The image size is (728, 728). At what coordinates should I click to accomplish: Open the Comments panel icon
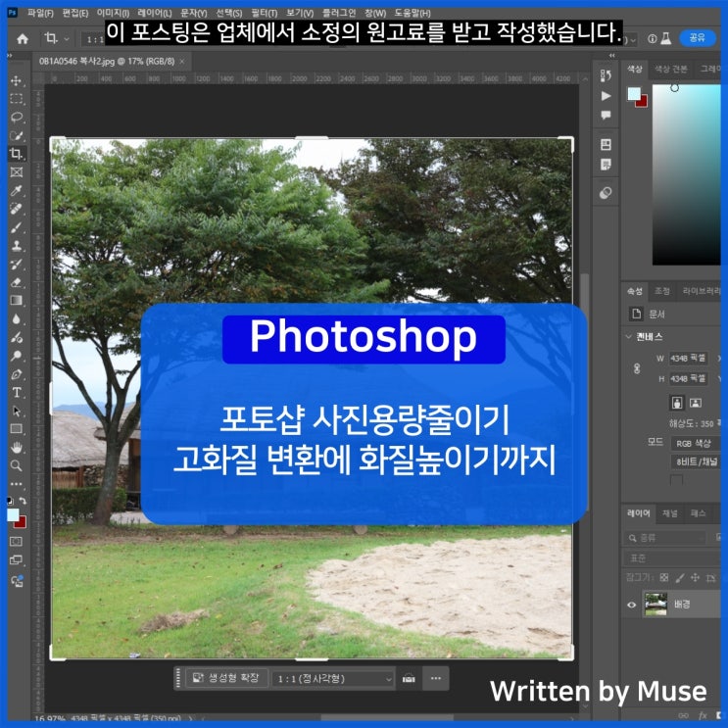click(606, 116)
